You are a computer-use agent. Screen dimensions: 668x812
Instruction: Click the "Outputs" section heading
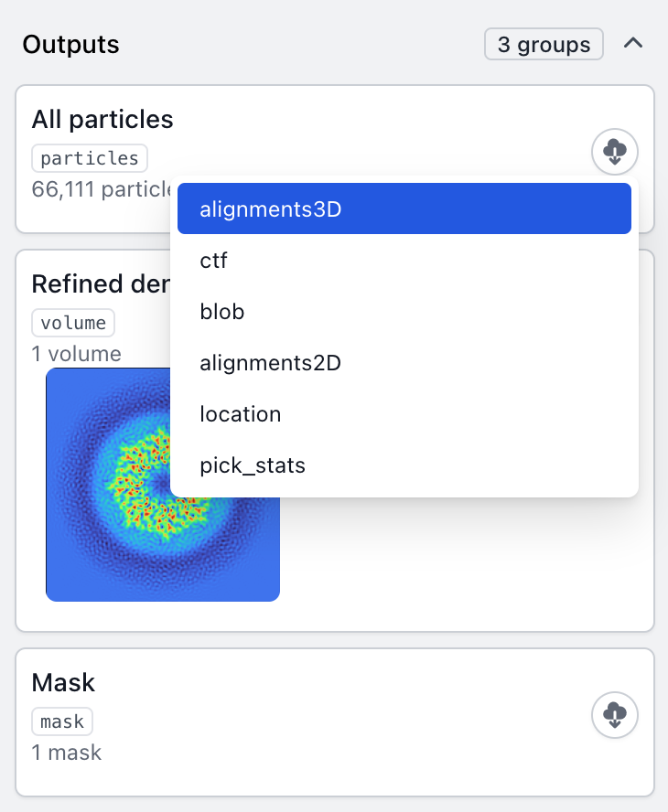point(70,44)
